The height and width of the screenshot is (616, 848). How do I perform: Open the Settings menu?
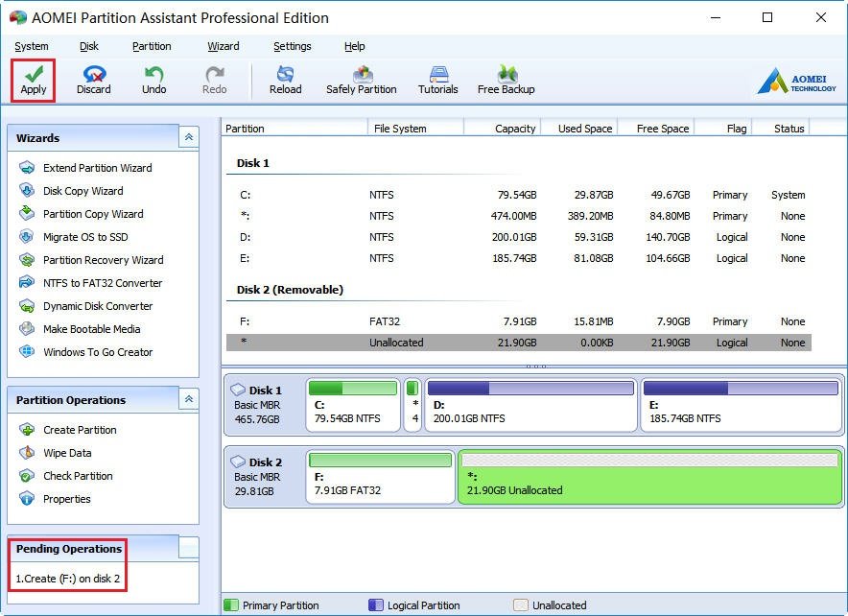(292, 46)
